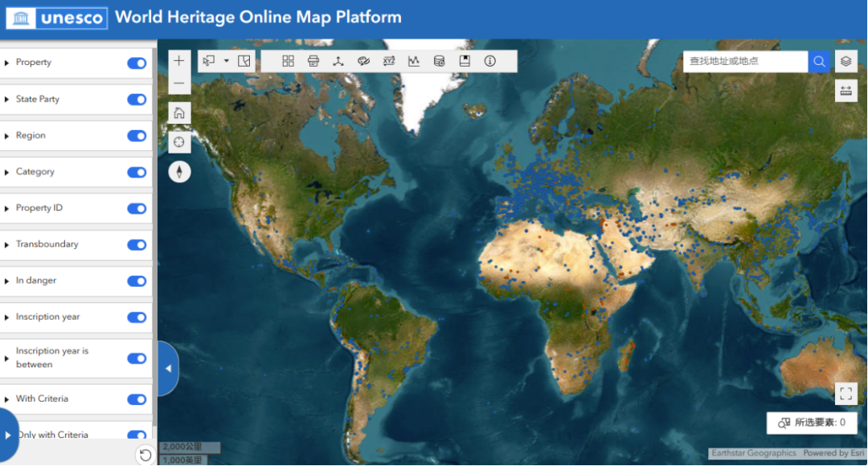Open the add data tool
The height and width of the screenshot is (466, 868).
(x=440, y=61)
